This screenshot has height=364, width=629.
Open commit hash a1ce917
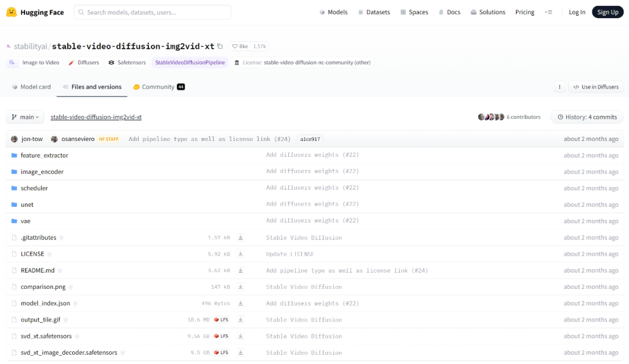(310, 139)
